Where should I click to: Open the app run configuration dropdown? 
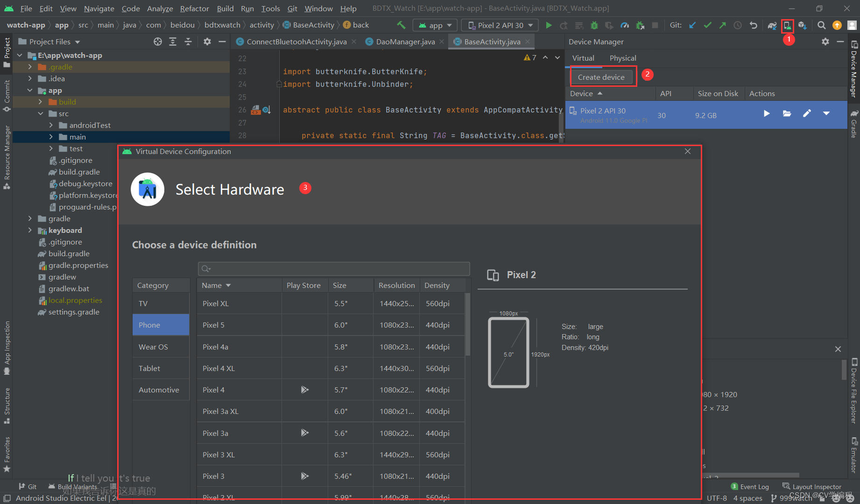pos(435,25)
